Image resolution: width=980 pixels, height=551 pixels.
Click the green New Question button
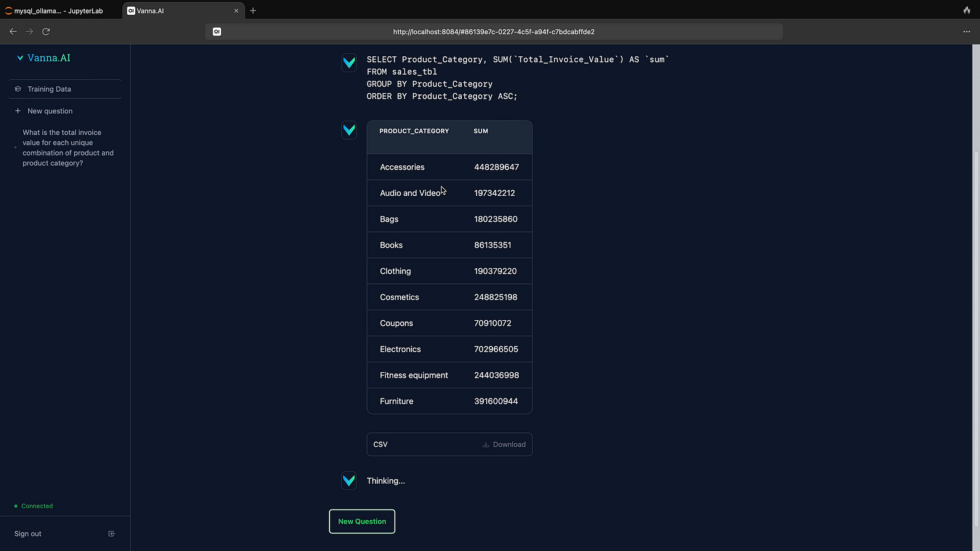[x=362, y=522]
